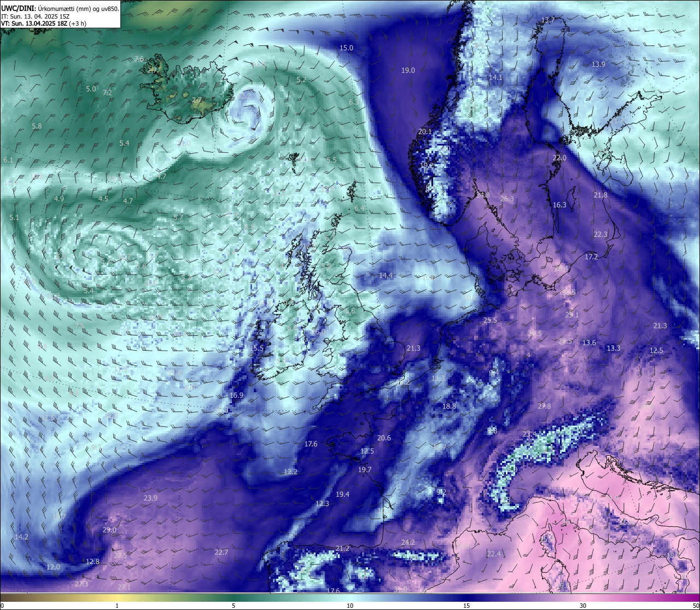Click the 19.2 value on western Norway
This screenshot has height=610, width=700.
pos(427,166)
